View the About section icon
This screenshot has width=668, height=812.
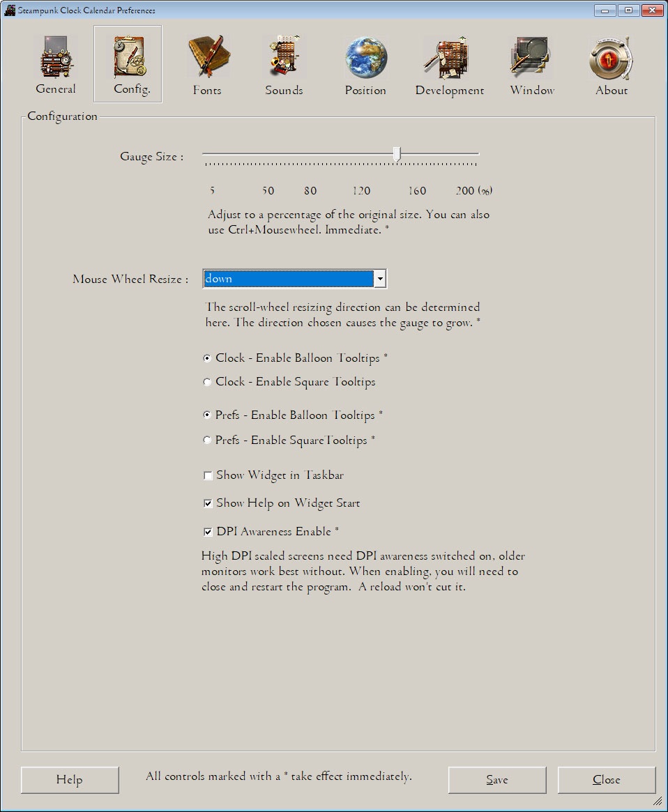coord(611,63)
